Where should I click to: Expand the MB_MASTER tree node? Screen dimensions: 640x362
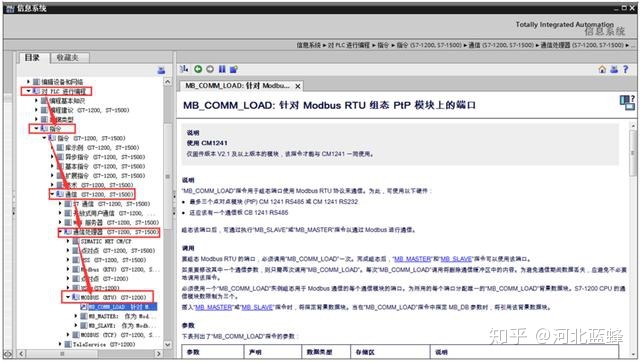(x=76, y=316)
